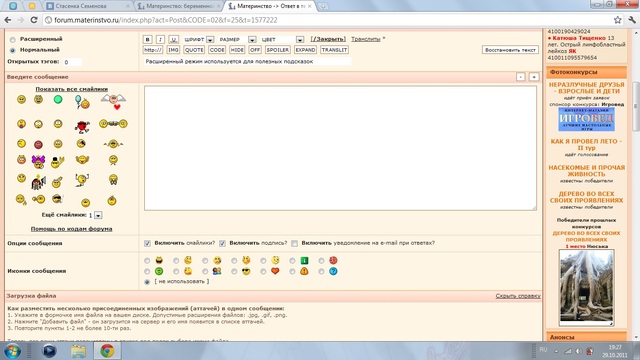This screenshot has width=640, height=360.
Task: Click inside the message text area
Action: [340, 148]
